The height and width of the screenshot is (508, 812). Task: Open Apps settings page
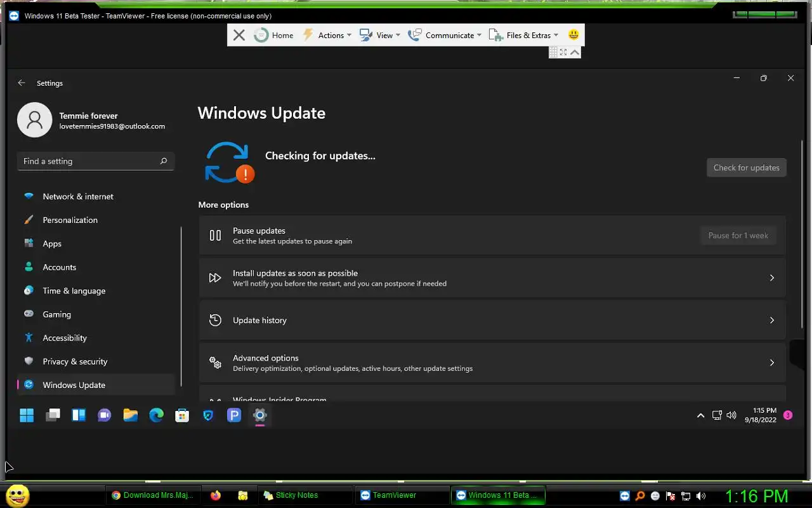click(x=96, y=244)
